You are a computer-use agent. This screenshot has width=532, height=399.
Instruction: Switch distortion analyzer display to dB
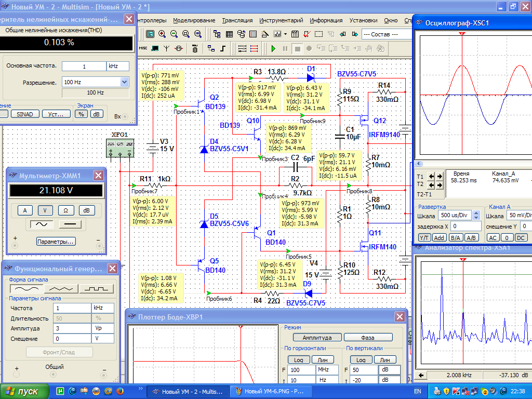click(x=96, y=114)
